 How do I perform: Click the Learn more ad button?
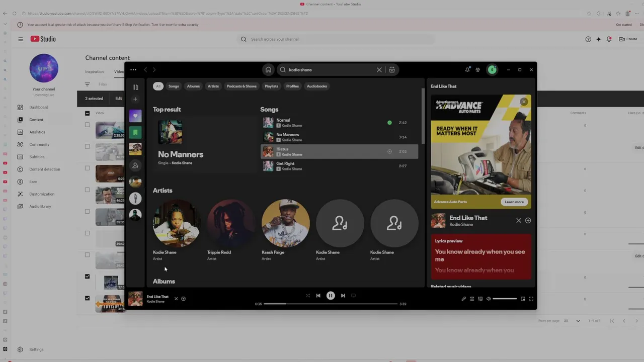(514, 202)
